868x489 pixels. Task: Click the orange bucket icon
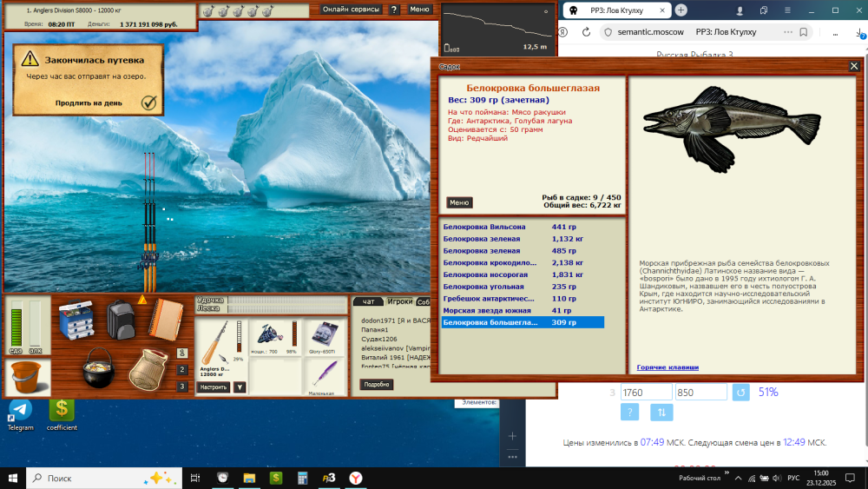tap(26, 378)
